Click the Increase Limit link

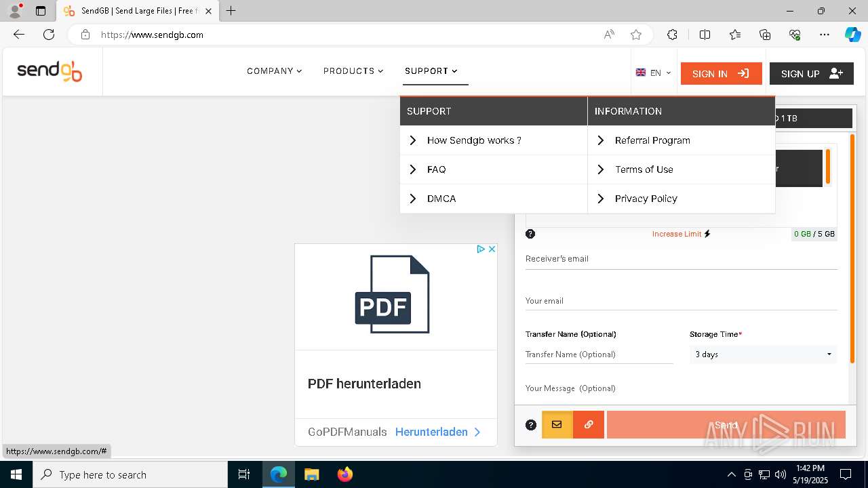click(x=681, y=234)
